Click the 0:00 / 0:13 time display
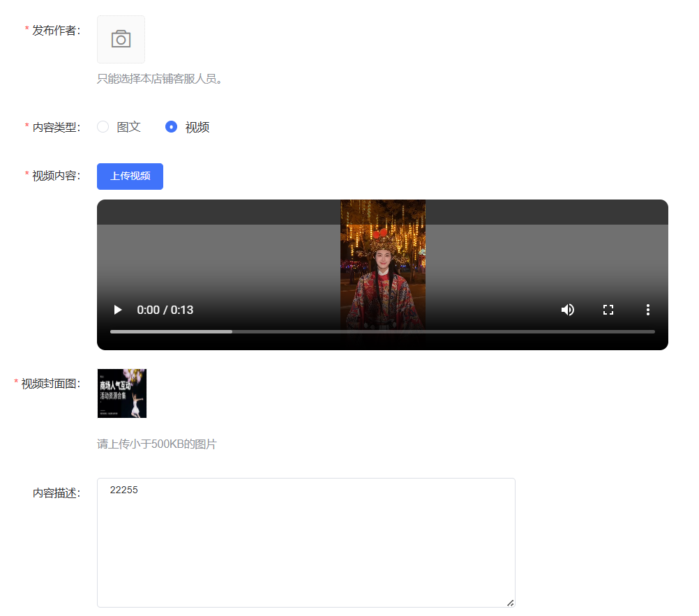This screenshot has width=699, height=616. point(165,310)
